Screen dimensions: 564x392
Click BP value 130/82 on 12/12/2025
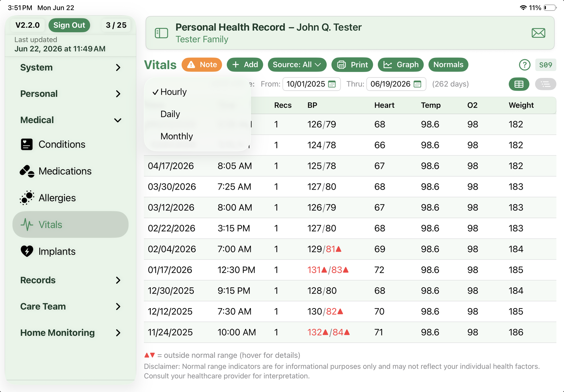(325, 312)
